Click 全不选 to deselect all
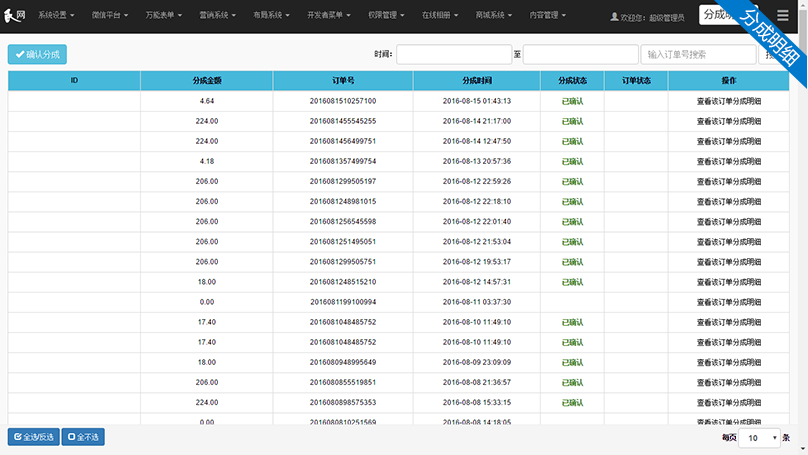The image size is (808, 455). [x=83, y=437]
